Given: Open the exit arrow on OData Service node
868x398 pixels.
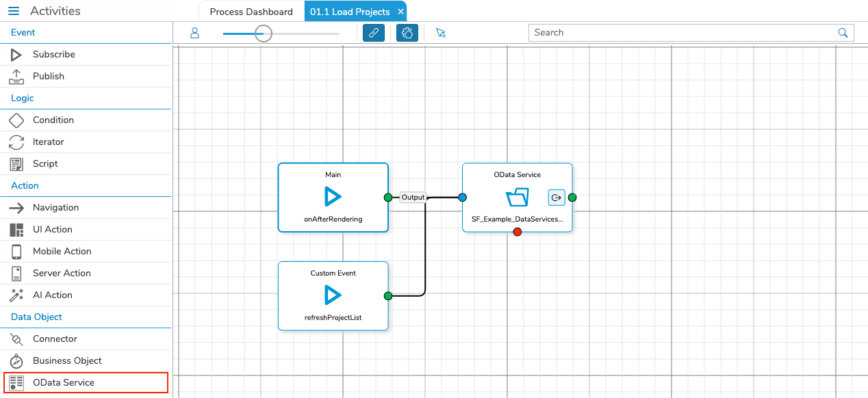Looking at the screenshot, I should pyautogui.click(x=557, y=197).
